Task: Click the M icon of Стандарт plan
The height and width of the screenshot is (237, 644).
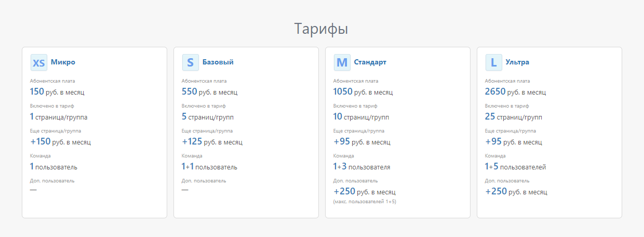Action: (342, 62)
